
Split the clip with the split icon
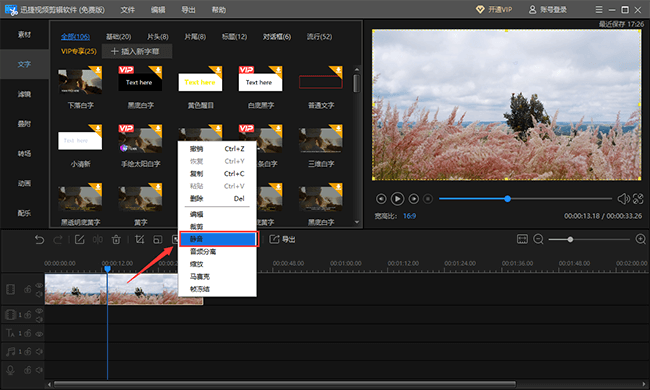tap(98, 240)
